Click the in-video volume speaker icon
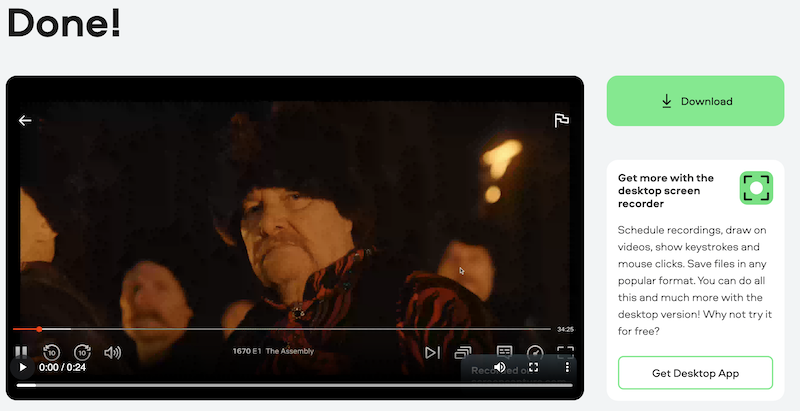800x411 pixels. [x=112, y=352]
